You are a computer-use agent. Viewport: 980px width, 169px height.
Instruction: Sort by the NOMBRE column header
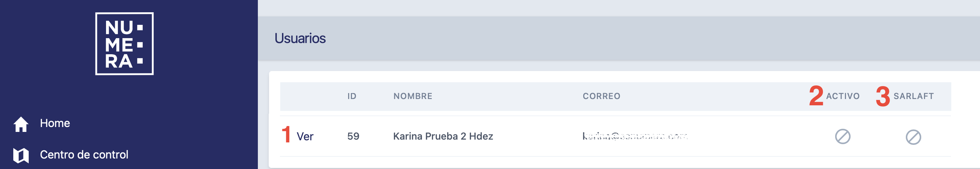[413, 96]
